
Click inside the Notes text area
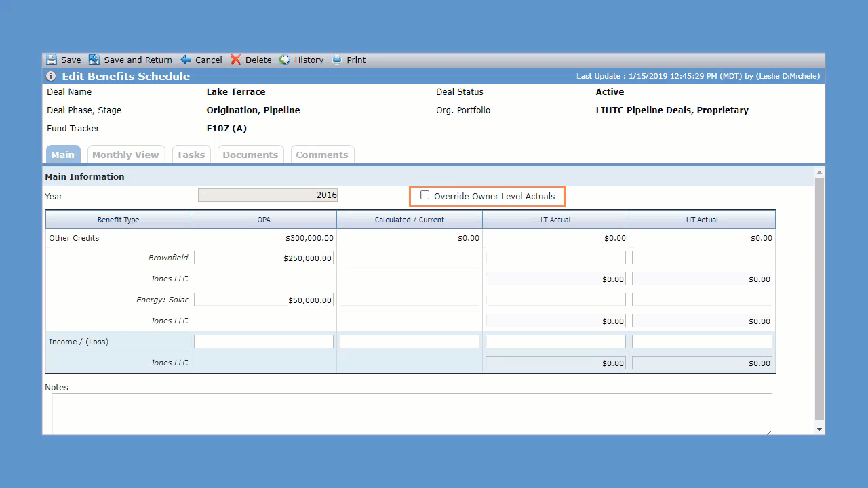click(412, 414)
